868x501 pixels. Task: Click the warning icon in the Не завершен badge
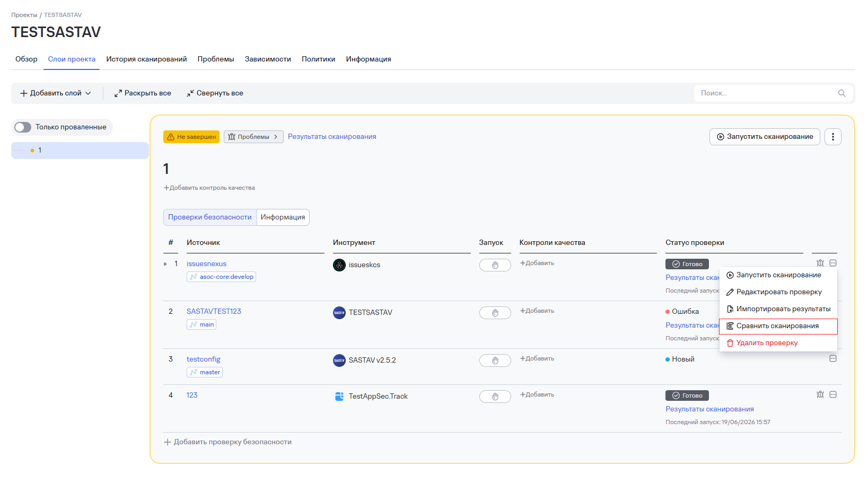171,137
